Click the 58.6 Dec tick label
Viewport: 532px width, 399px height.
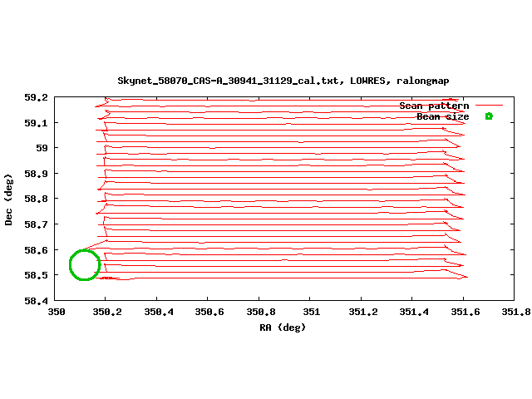(36, 250)
